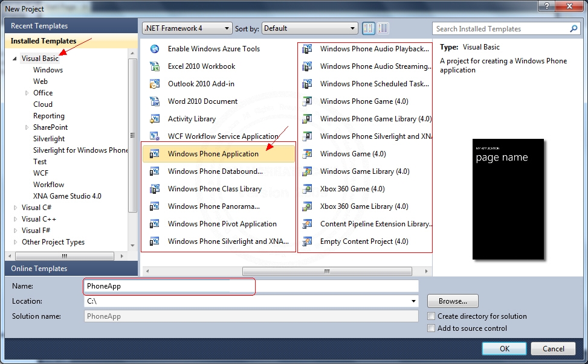The height and width of the screenshot is (364, 588).
Task: Click the Windows Phone Audio Streaming icon
Action: (x=307, y=66)
